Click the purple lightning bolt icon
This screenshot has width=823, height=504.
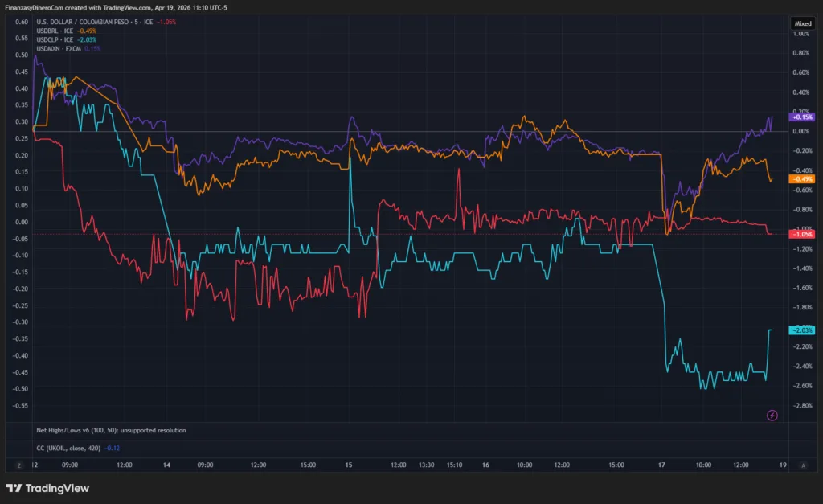coord(772,415)
